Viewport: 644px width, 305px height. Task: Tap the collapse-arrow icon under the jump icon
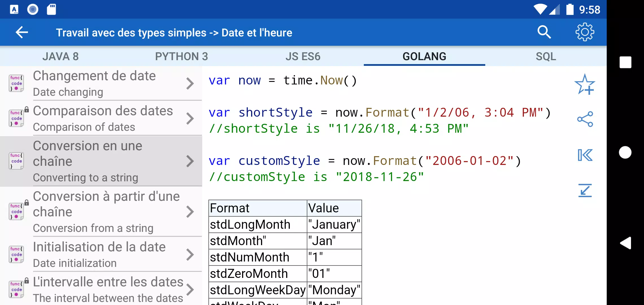click(x=585, y=191)
